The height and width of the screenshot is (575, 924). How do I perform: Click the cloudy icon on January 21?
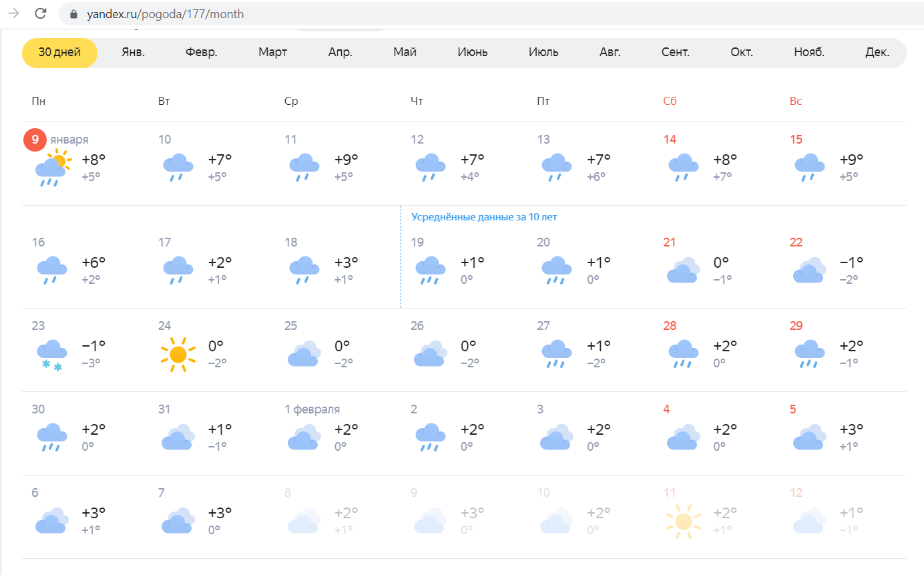click(684, 270)
